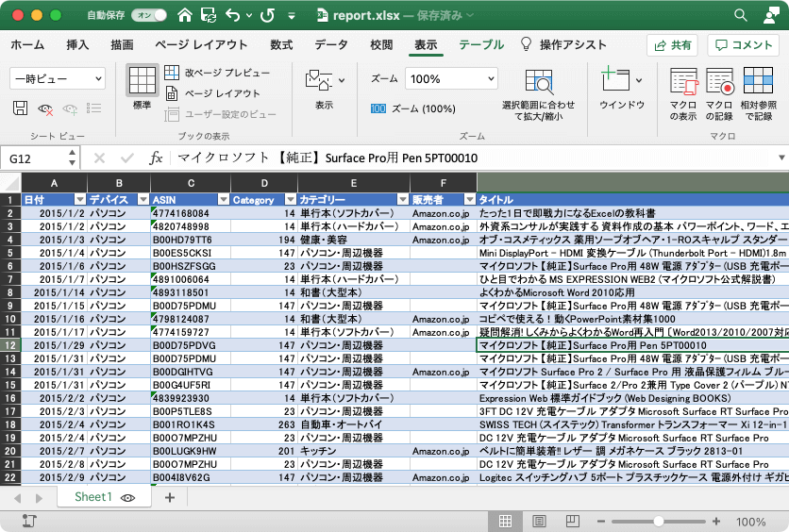This screenshot has height=532, width=789.
Task: Open the カテゴリー column filter dropdown
Action: 403,200
